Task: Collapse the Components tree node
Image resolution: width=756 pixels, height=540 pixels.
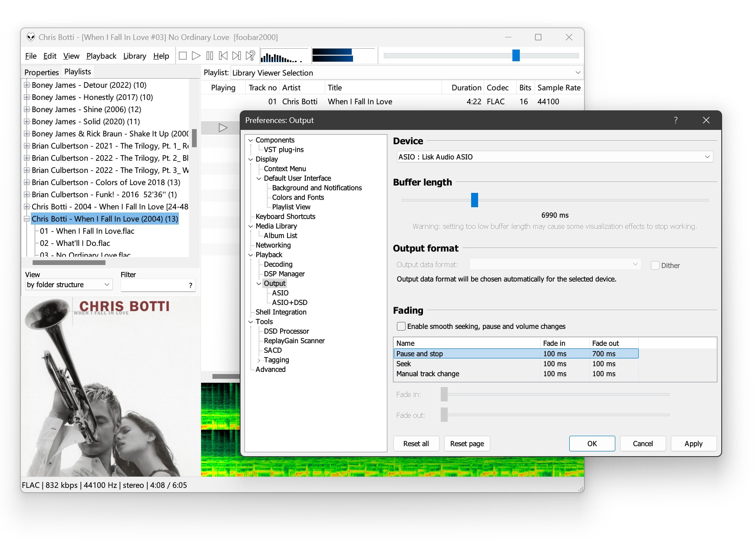Action: point(251,140)
